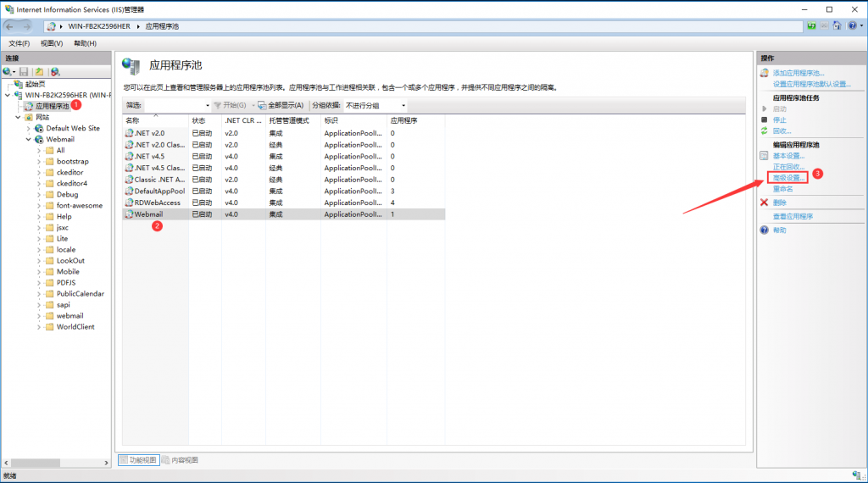The image size is (868, 483).
Task: Select the 起始页 start page node
Action: coord(35,84)
